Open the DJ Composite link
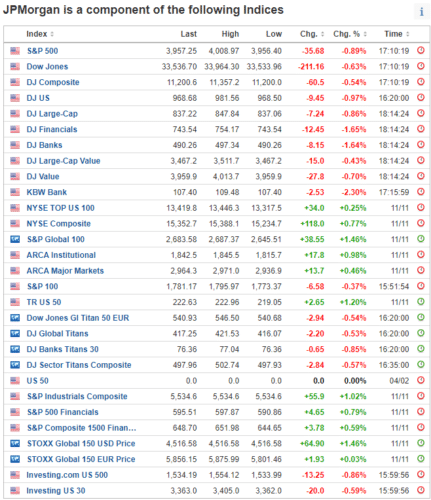This screenshot has height=500, width=431. point(53,82)
